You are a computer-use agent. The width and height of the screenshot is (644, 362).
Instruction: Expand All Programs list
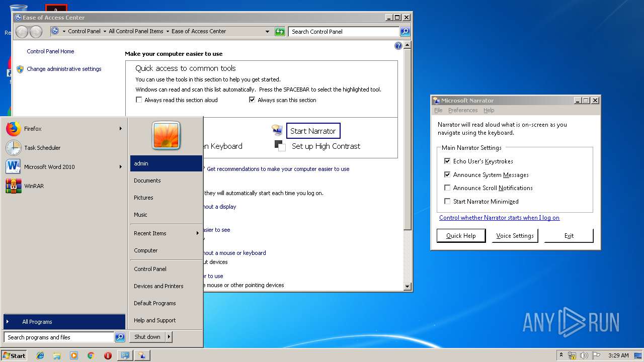[x=64, y=322]
